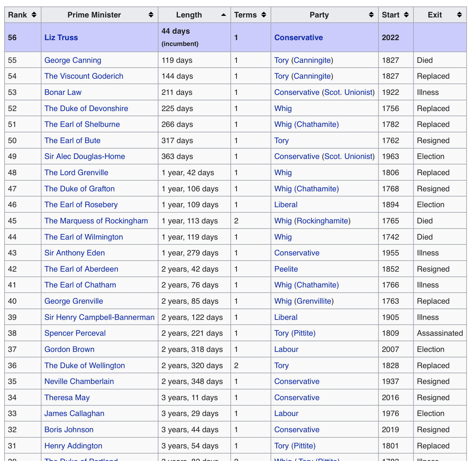The width and height of the screenshot is (476, 461).
Task: Open Sir Alec Douglas-Home link
Action: point(85,156)
